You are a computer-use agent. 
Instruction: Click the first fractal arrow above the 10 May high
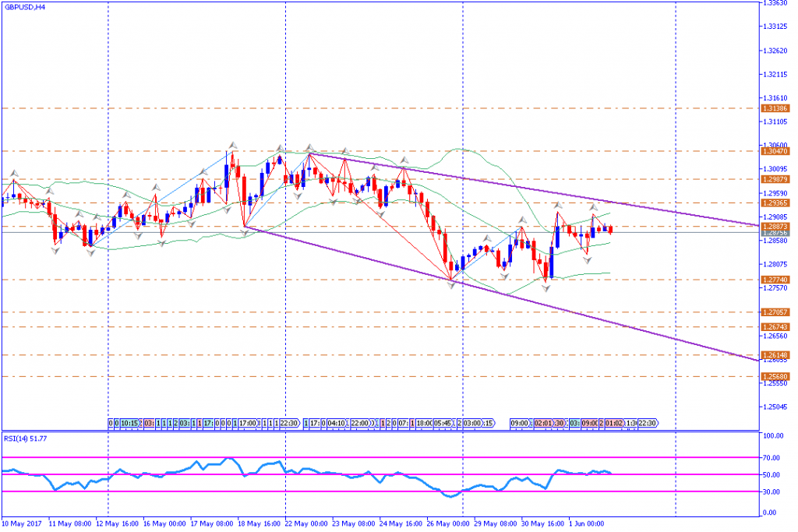(x=13, y=172)
